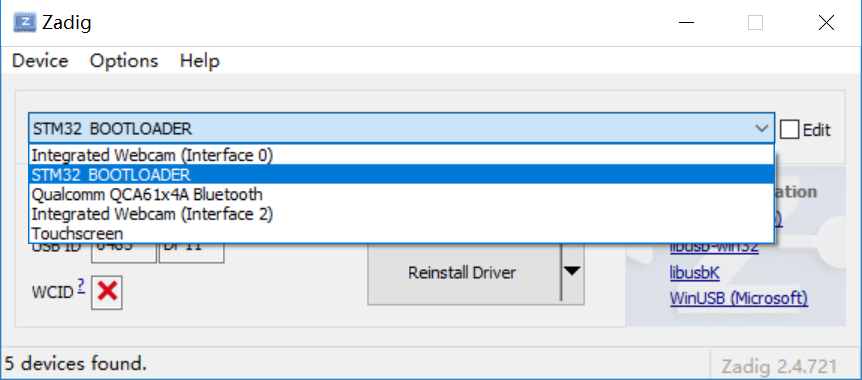Open the Device menu
This screenshot has width=862, height=380.
40,60
